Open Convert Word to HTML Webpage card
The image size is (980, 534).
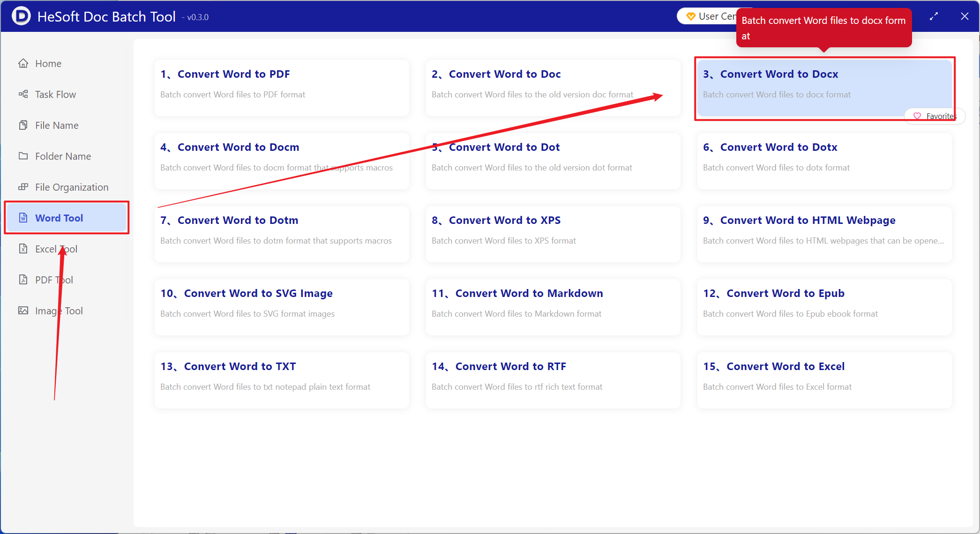824,234
